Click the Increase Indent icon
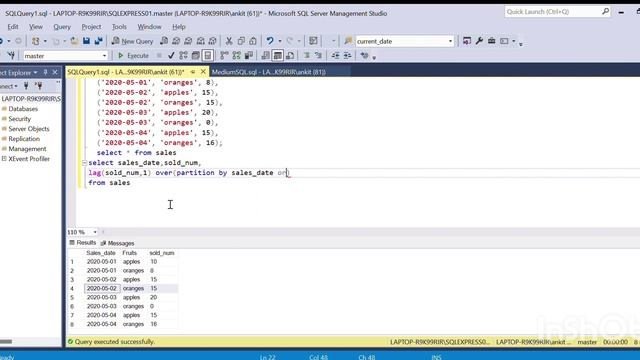 click(x=347, y=56)
